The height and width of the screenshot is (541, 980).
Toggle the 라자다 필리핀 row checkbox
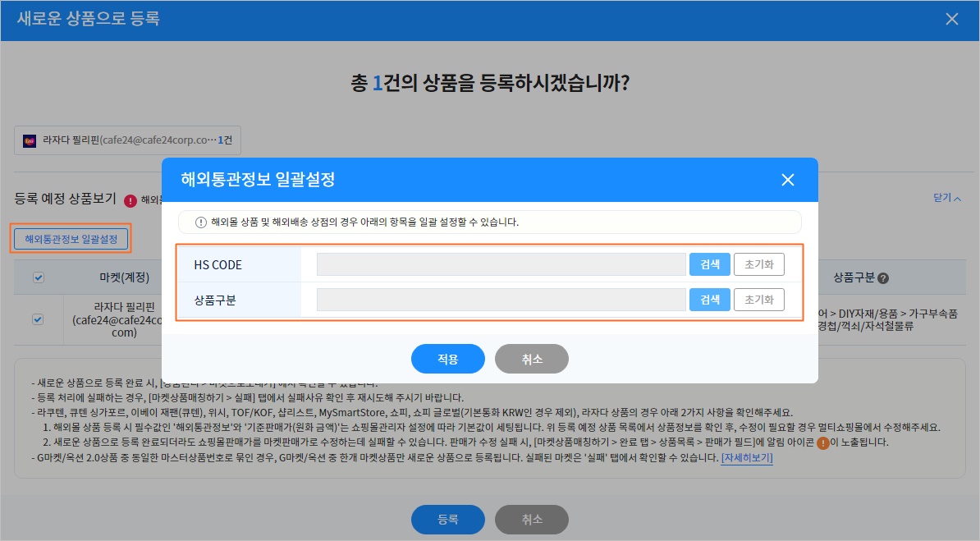[x=38, y=319]
